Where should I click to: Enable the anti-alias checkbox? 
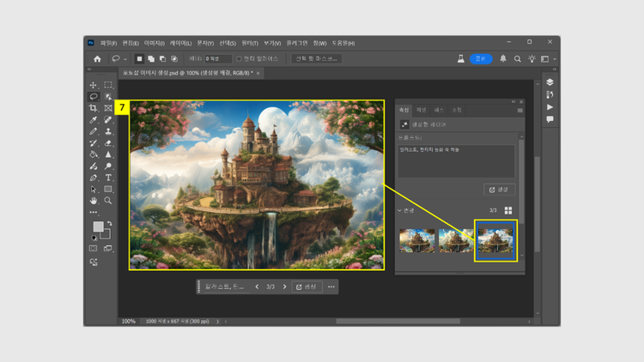point(238,59)
